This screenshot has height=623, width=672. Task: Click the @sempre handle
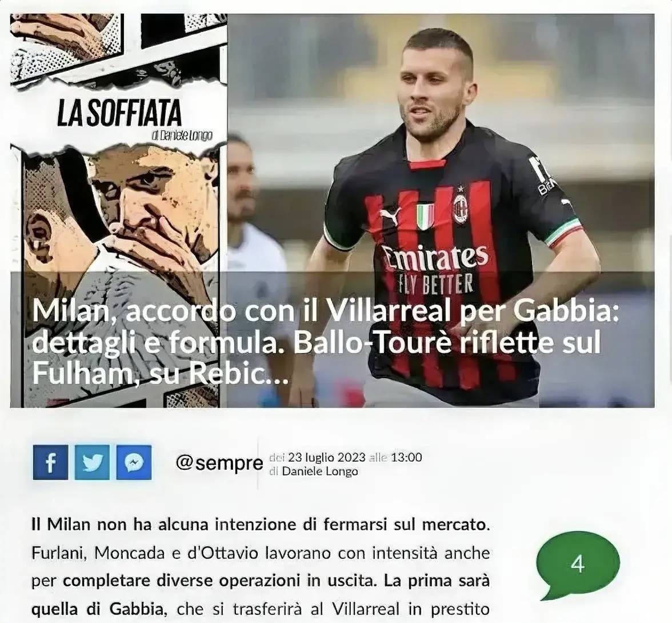pyautogui.click(x=219, y=462)
